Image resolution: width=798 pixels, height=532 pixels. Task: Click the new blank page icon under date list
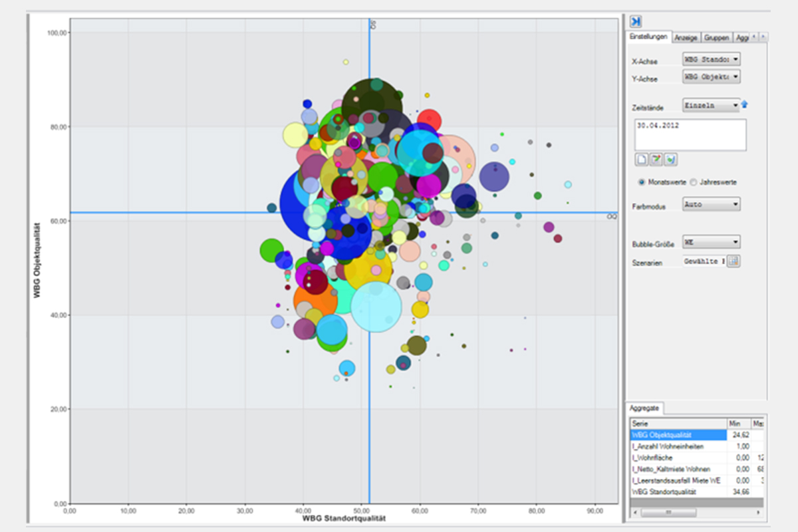click(x=642, y=159)
